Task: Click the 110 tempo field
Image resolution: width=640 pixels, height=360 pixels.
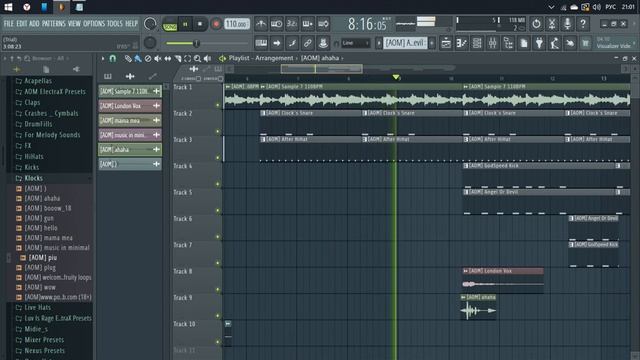Action: click(237, 24)
